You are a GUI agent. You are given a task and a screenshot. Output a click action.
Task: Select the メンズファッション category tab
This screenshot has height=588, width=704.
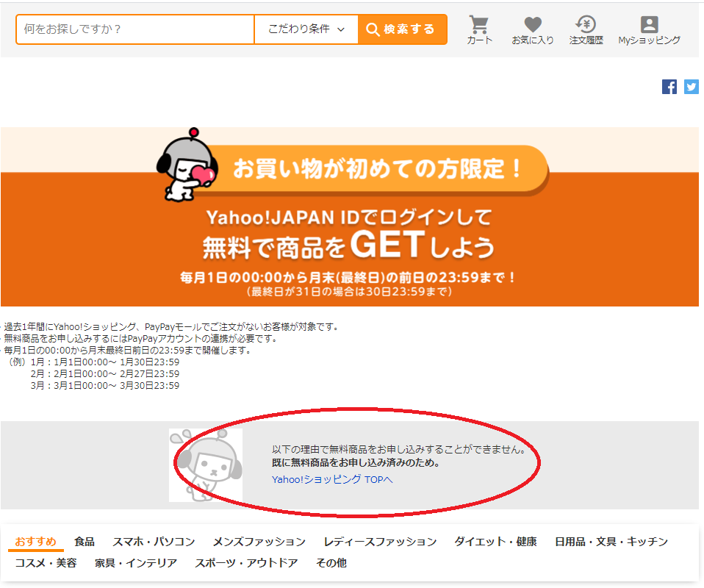coord(259,541)
